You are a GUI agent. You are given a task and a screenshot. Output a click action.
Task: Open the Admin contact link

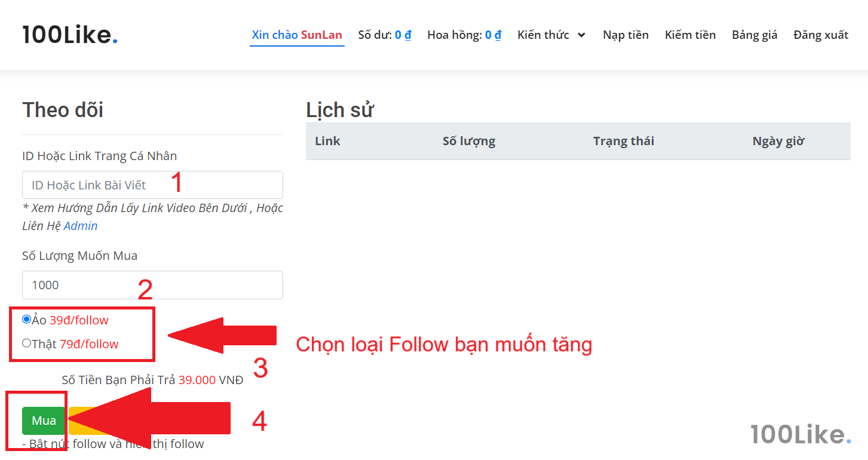click(x=80, y=225)
